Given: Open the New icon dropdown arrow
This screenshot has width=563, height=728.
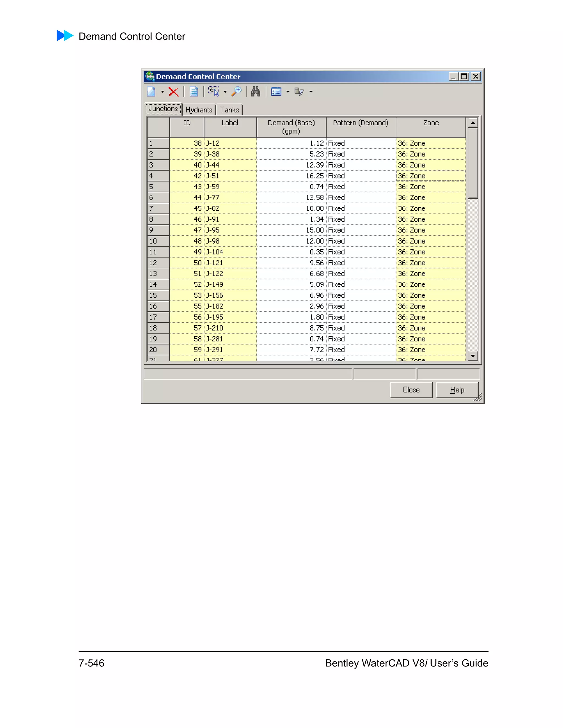Looking at the screenshot, I should tap(162, 92).
